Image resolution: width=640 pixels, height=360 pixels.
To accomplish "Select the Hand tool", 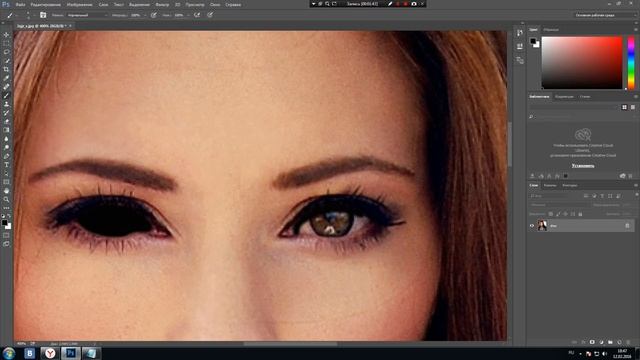I will pos(6,191).
